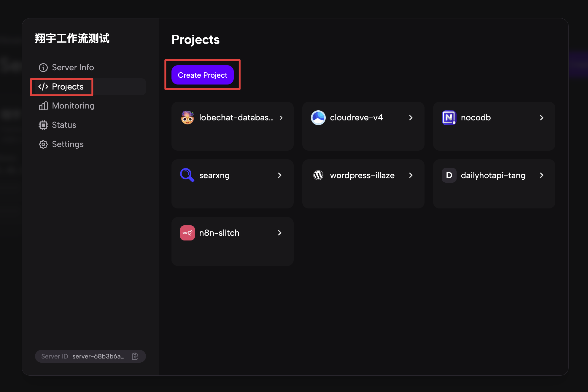The width and height of the screenshot is (588, 392).
Task: Click the server-68b3b6a ID text
Action: pos(98,356)
